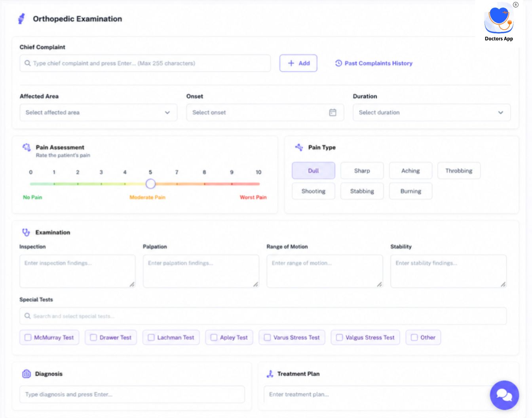Tick the Lachman Test checkbox

point(151,338)
